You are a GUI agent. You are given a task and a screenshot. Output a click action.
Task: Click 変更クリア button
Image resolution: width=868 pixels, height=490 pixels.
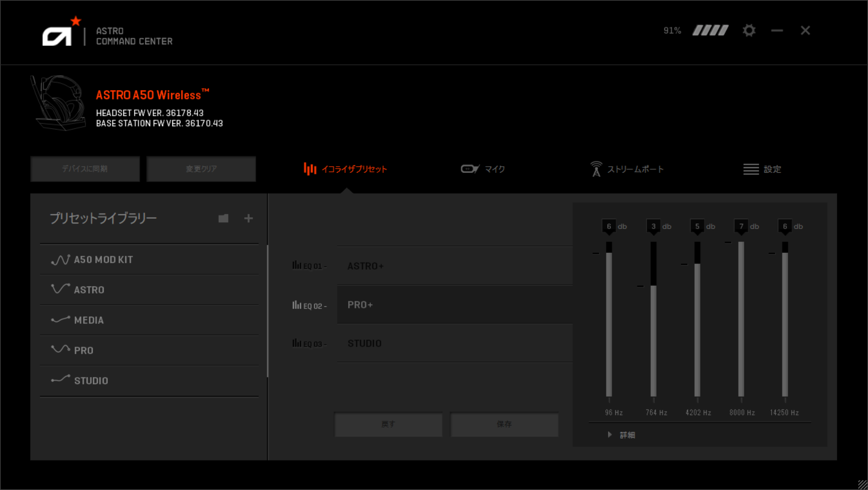pos(201,169)
